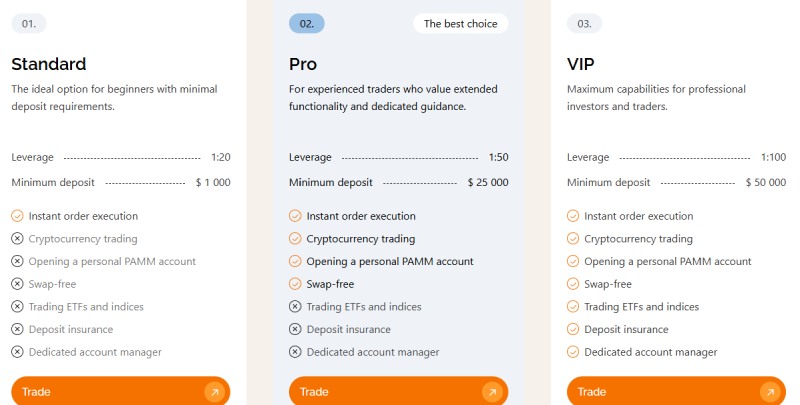Click Pro's Swap-free check icon
The height and width of the screenshot is (405, 800).
click(295, 284)
